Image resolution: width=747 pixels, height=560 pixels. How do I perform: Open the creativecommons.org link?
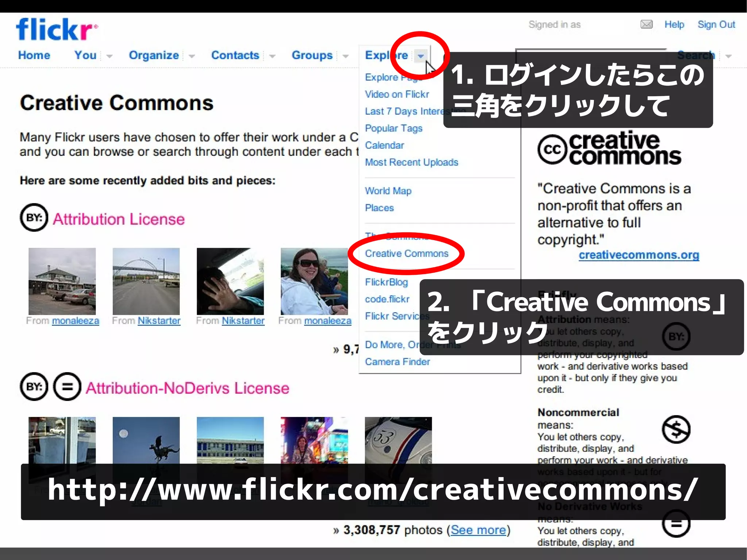click(x=639, y=255)
